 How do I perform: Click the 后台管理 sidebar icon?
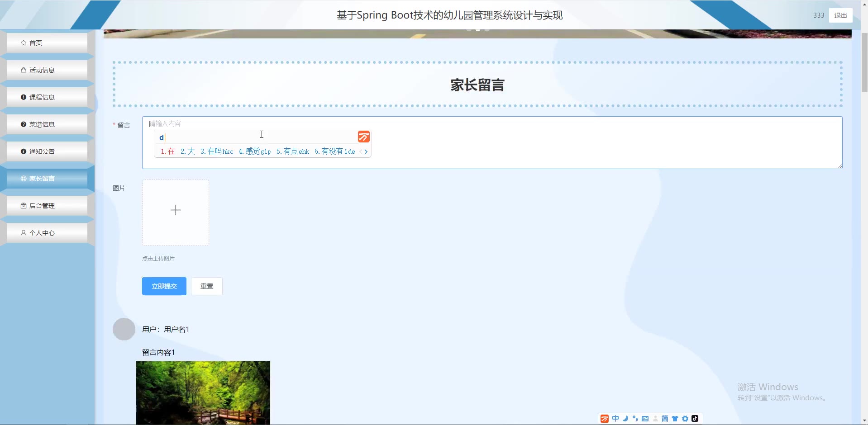point(24,206)
